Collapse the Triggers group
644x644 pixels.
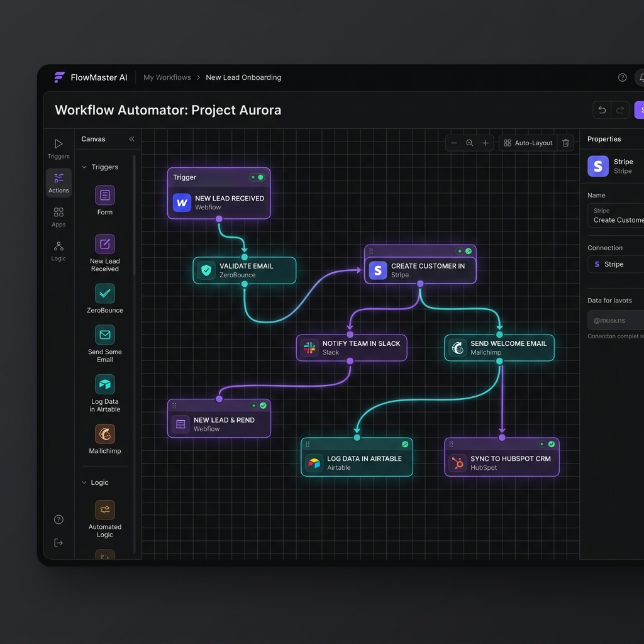84,167
